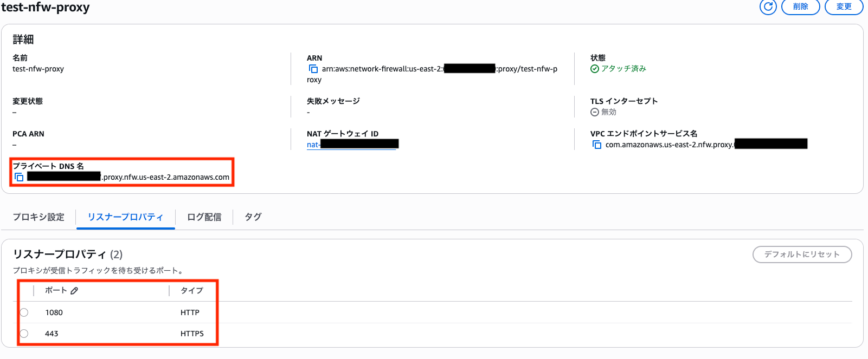Select the port 443 HTTPS listener
This screenshot has height=359, width=868.
[24, 334]
